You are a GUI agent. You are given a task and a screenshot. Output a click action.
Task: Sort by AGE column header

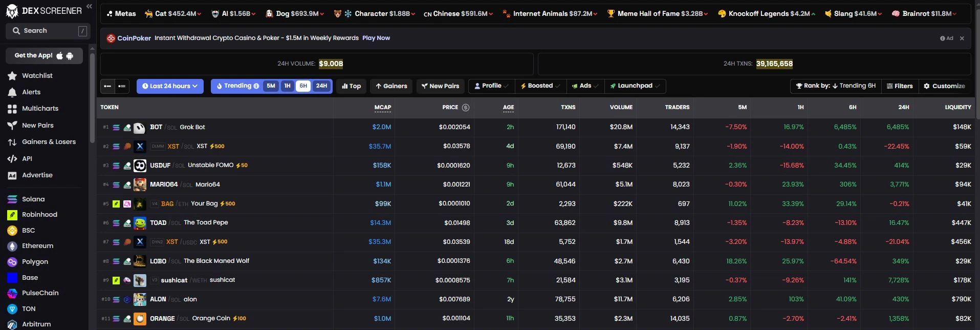click(x=508, y=108)
